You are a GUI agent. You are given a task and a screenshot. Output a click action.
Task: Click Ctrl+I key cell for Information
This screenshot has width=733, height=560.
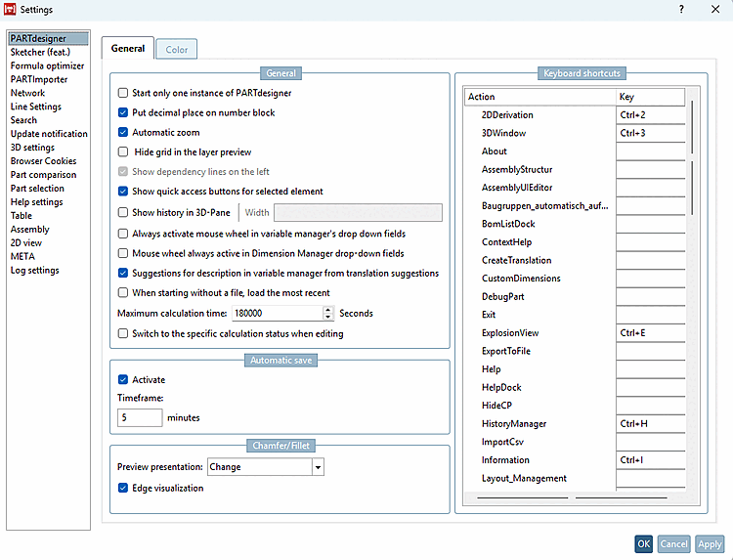651,460
